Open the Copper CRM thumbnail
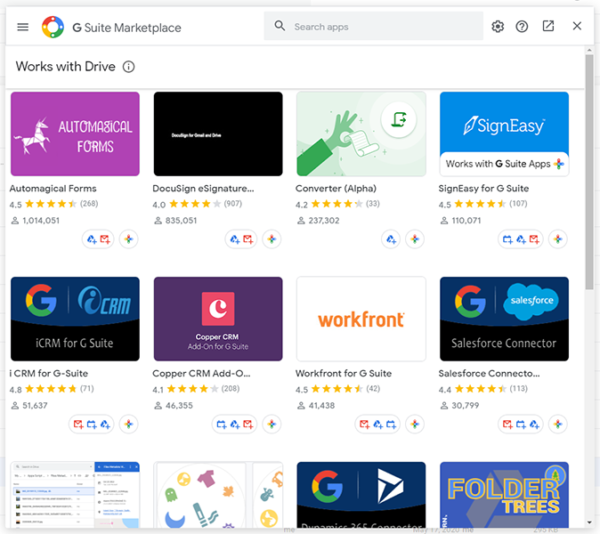 [x=218, y=319]
